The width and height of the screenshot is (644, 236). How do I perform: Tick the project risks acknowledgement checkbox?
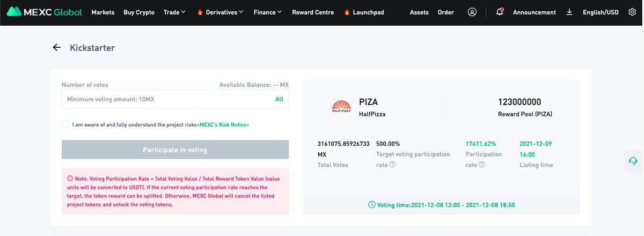[x=65, y=124]
